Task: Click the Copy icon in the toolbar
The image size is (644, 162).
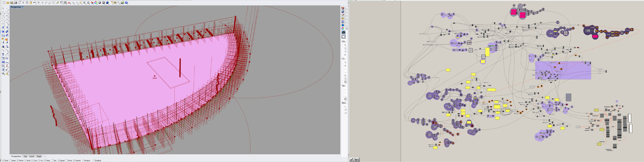Action: [x=27, y=2]
